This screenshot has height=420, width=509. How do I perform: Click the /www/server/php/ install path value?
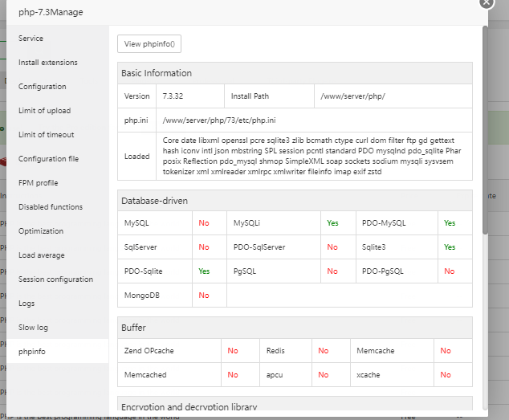point(352,96)
